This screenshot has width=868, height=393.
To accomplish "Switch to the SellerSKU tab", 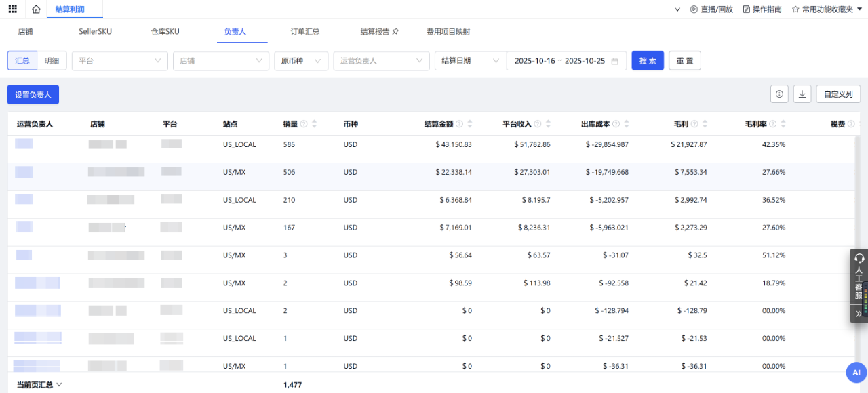I will pyautogui.click(x=95, y=31).
